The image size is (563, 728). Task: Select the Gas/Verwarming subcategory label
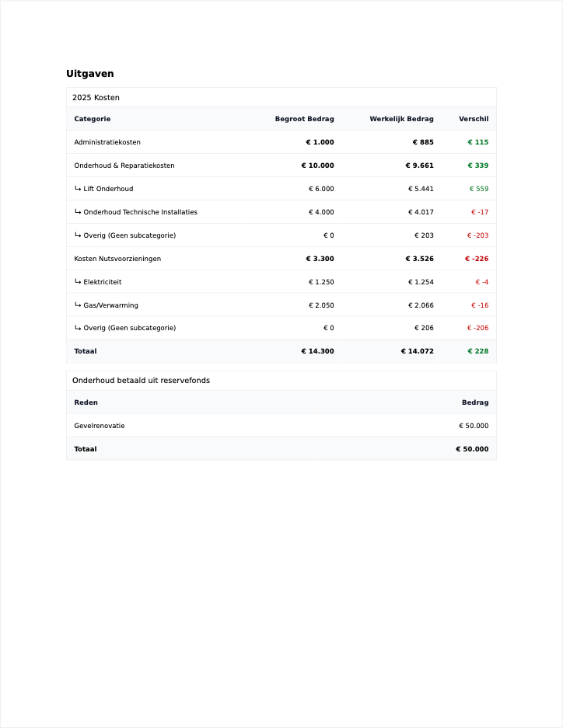pyautogui.click(x=110, y=305)
